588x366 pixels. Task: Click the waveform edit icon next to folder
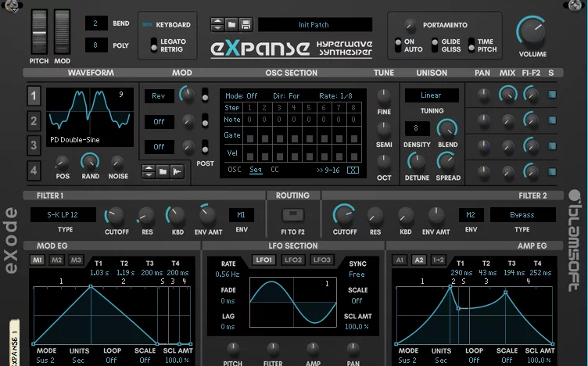coord(177,172)
